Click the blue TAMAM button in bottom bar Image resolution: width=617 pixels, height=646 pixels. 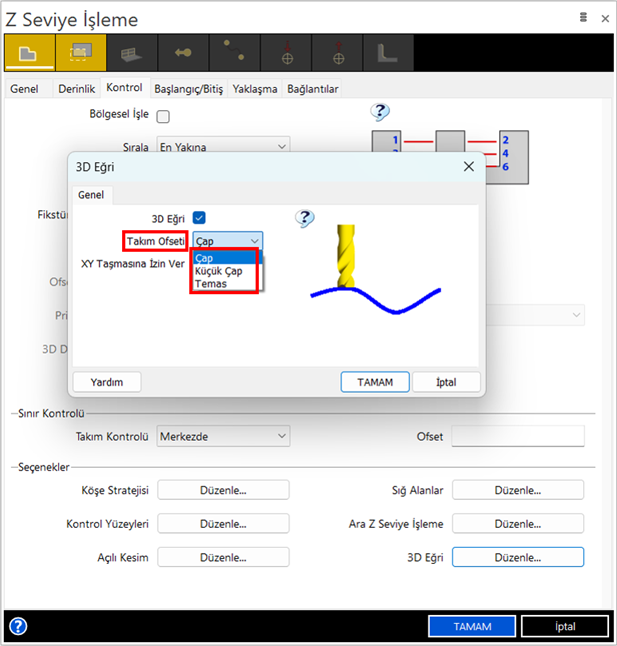coord(472,626)
